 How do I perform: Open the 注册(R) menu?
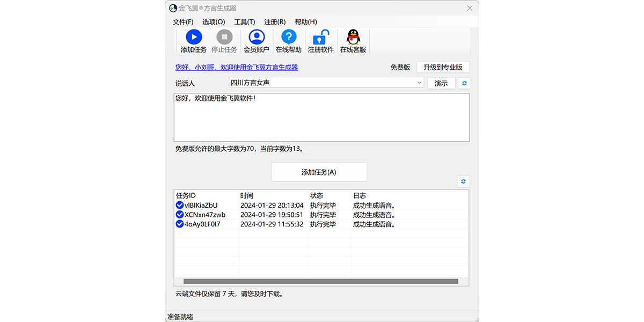[275, 22]
